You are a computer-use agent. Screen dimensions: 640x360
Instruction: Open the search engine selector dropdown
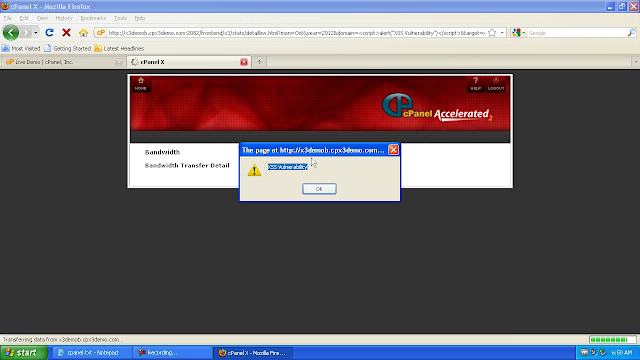(x=518, y=33)
